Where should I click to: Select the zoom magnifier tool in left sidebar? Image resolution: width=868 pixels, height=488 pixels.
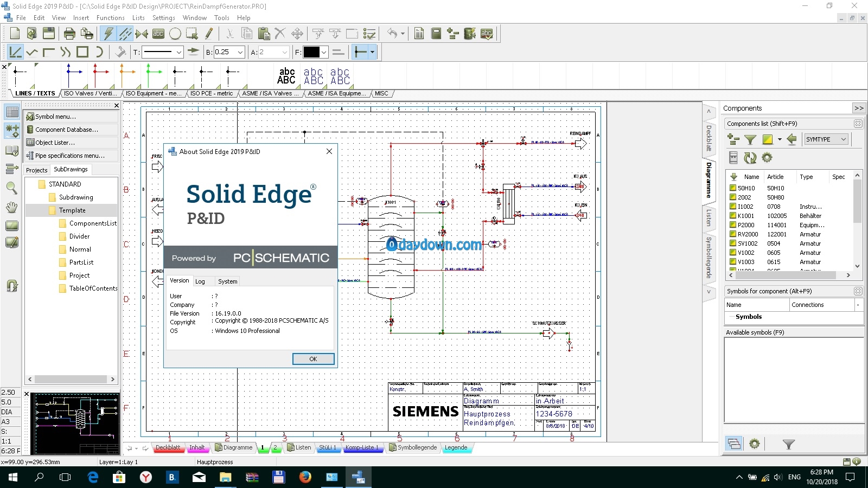point(11,188)
